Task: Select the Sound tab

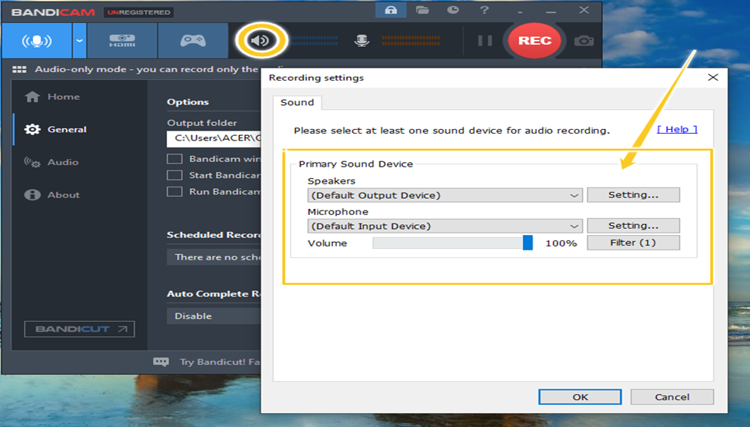Action: 297,103
